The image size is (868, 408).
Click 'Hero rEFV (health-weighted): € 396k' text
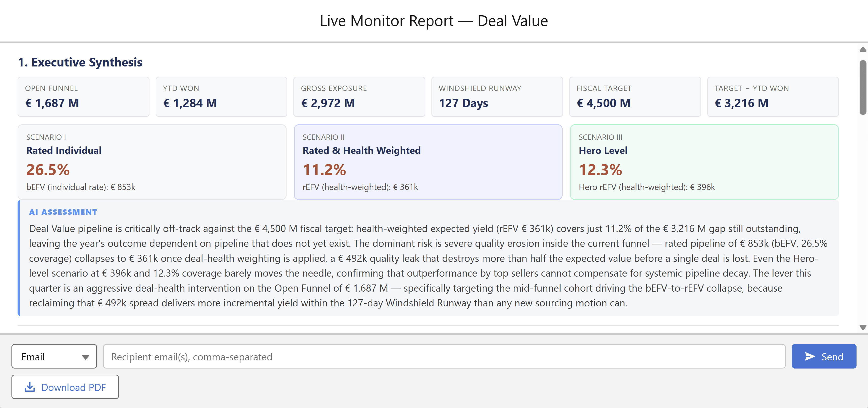pyautogui.click(x=647, y=187)
